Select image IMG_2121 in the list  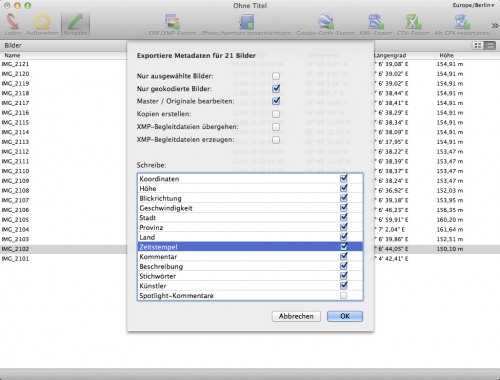tap(15, 64)
